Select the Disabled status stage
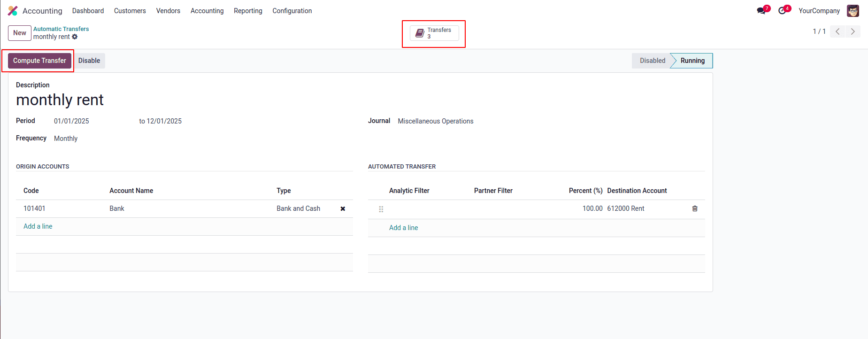This screenshot has width=868, height=339. (x=652, y=61)
